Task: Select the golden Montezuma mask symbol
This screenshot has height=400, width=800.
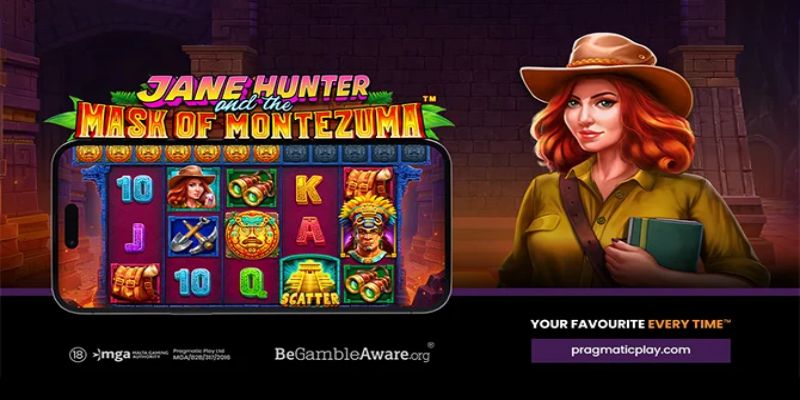Action: pyautogui.click(x=252, y=235)
